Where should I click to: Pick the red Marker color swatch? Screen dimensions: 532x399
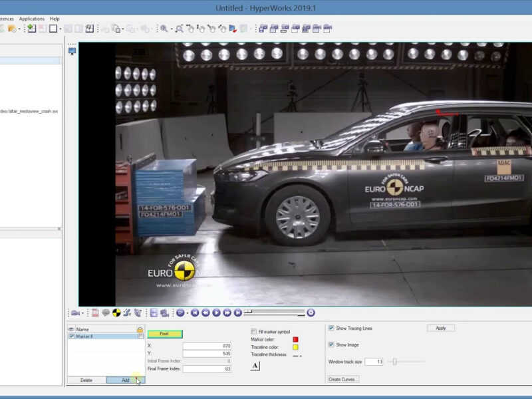click(295, 339)
